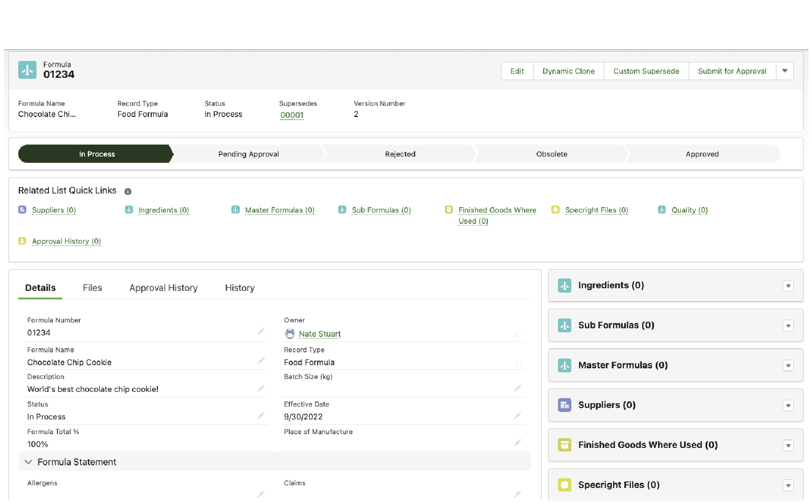
Task: Select the Approved stage on the status path
Action: [x=702, y=154]
